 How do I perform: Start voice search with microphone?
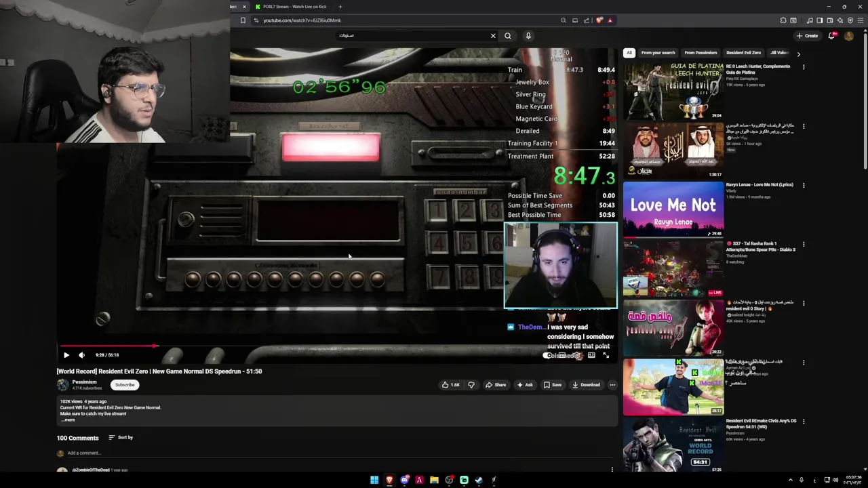[x=528, y=36]
